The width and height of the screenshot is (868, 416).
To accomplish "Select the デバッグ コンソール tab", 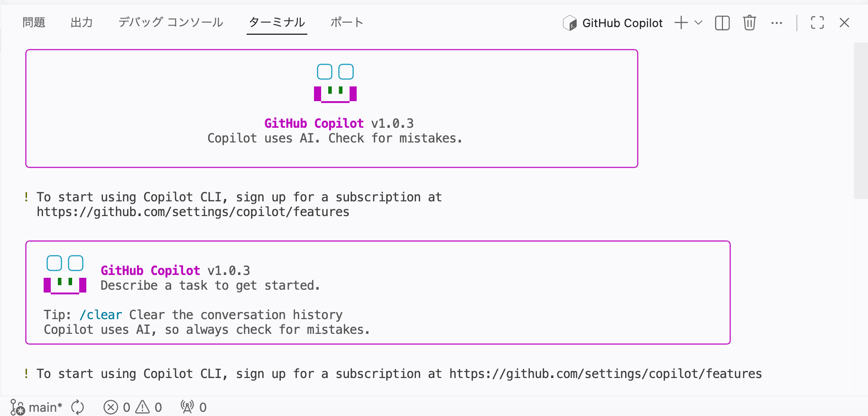I will click(x=171, y=22).
